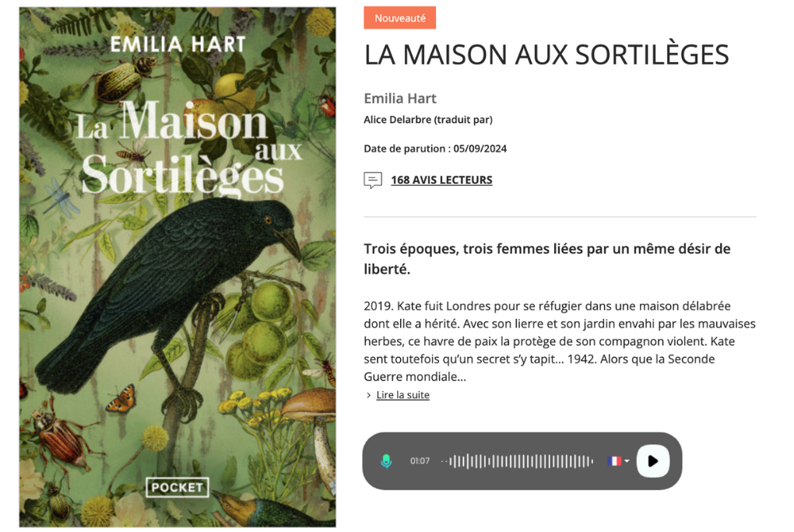The height and width of the screenshot is (532, 794).
Task: Open the book cover image
Action: [x=177, y=267]
